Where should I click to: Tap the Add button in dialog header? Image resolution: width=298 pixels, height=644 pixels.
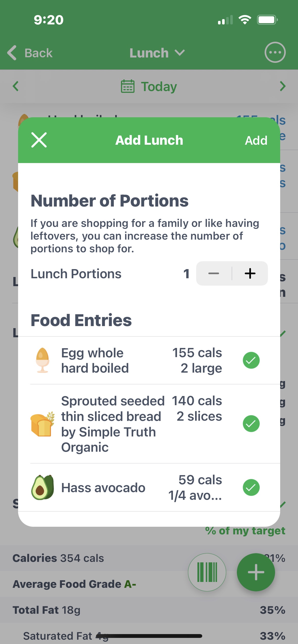tap(256, 140)
